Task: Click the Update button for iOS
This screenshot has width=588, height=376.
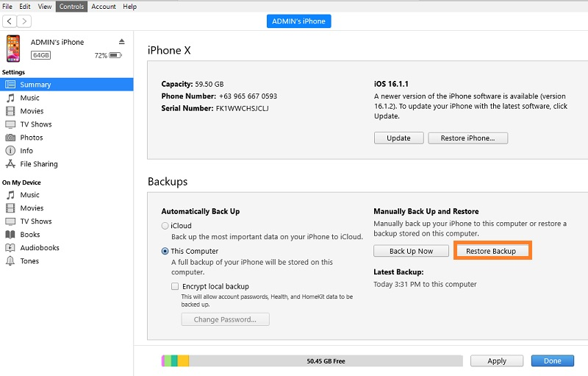Action: 399,138
